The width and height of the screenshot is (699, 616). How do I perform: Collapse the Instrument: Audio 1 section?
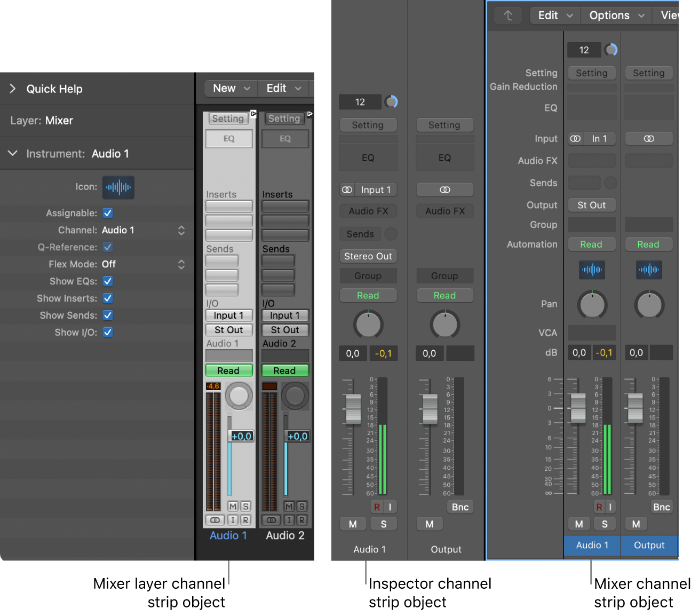[x=13, y=153]
